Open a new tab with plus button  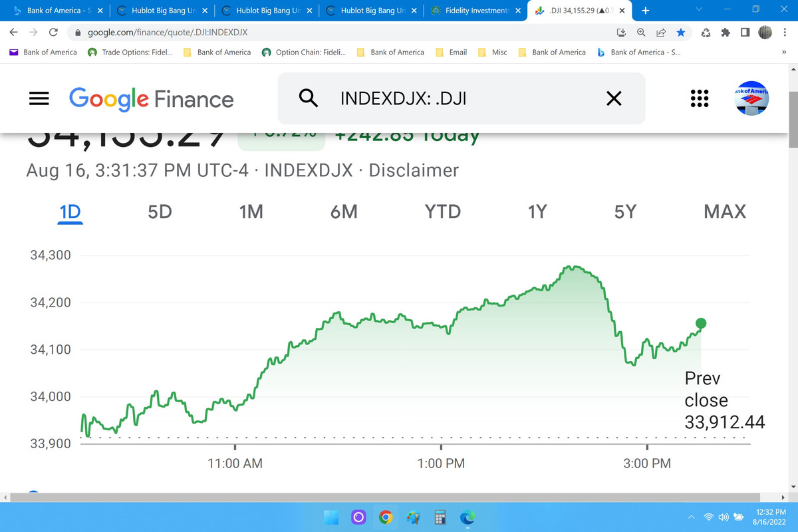point(645,11)
